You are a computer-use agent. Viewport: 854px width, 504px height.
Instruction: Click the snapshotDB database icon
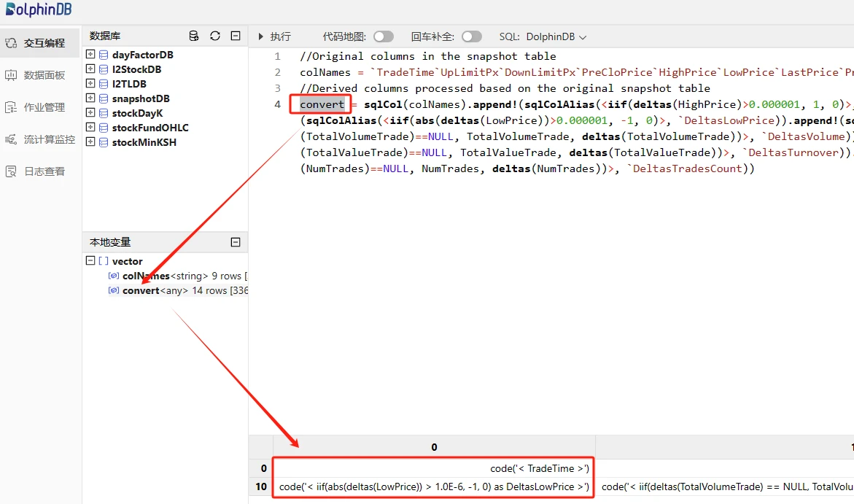[104, 98]
